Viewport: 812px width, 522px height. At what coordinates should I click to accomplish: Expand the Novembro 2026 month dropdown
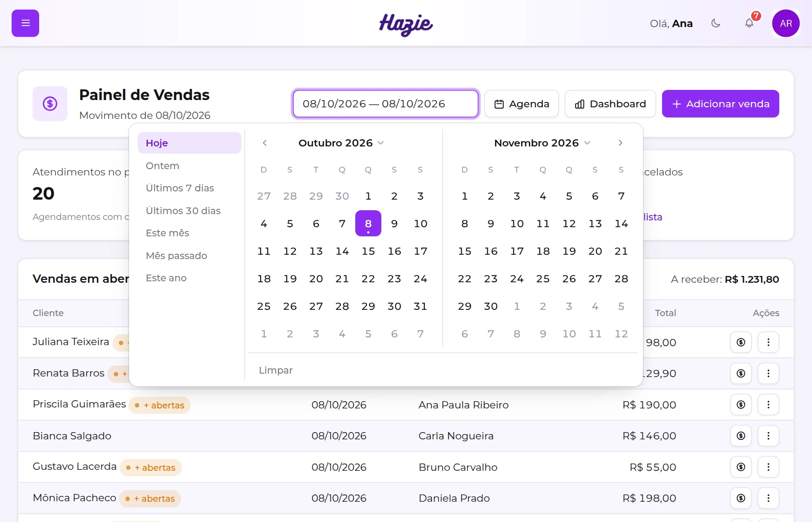coord(542,143)
